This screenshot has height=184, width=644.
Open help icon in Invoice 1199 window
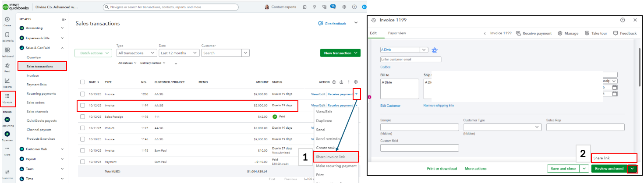[623, 20]
